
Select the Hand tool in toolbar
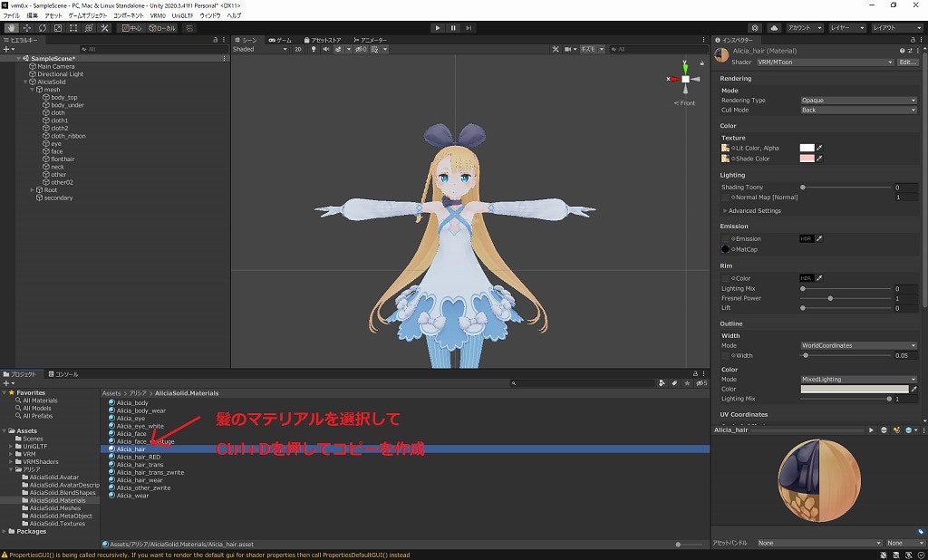click(x=11, y=28)
